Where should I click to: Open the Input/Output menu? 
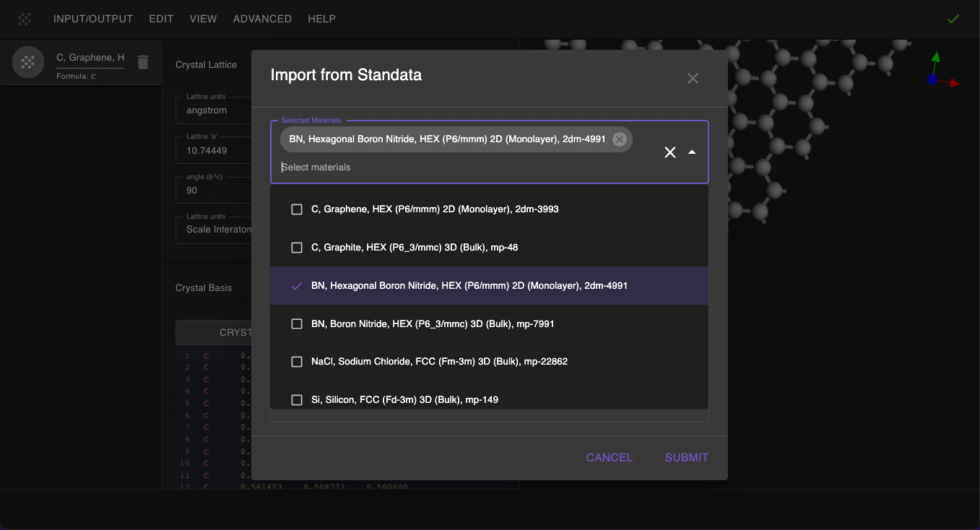(93, 19)
